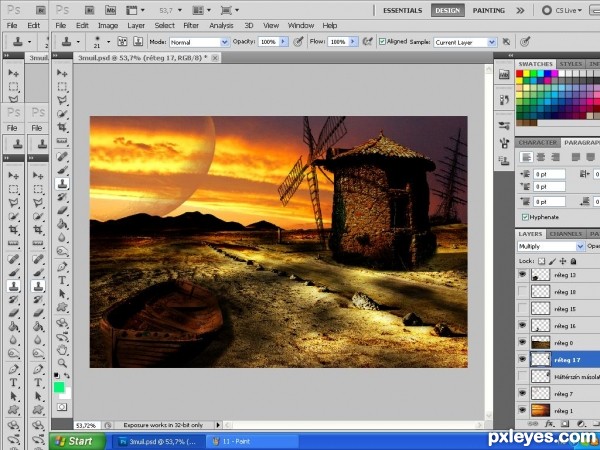Open the Image menu
Image resolution: width=600 pixels, height=450 pixels.
[x=108, y=26]
